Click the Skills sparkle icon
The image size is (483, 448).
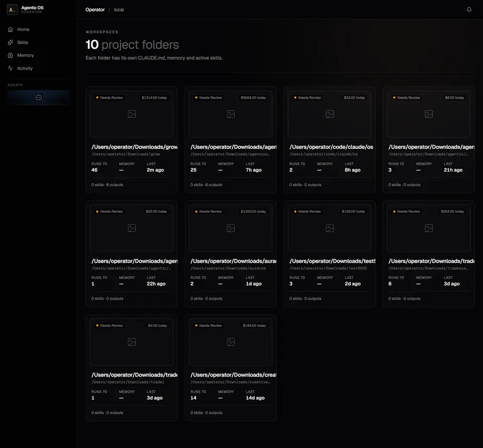pos(11,43)
